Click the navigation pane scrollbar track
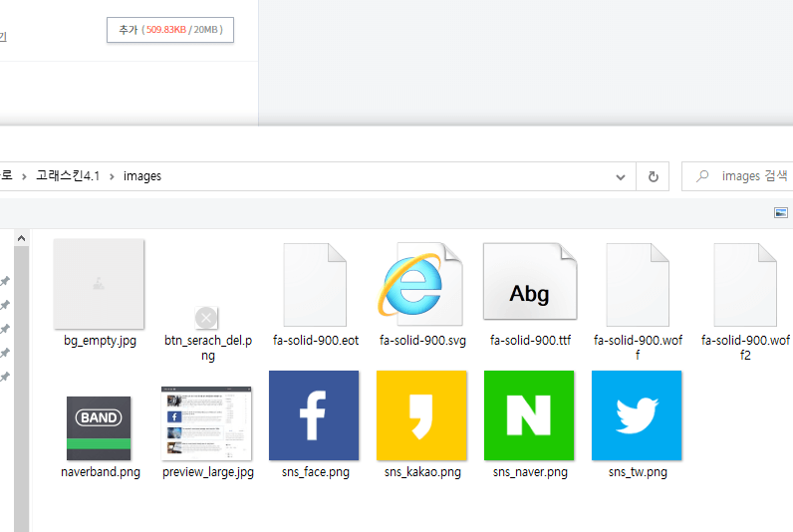Image resolution: width=793 pixels, height=532 pixels. [21, 389]
